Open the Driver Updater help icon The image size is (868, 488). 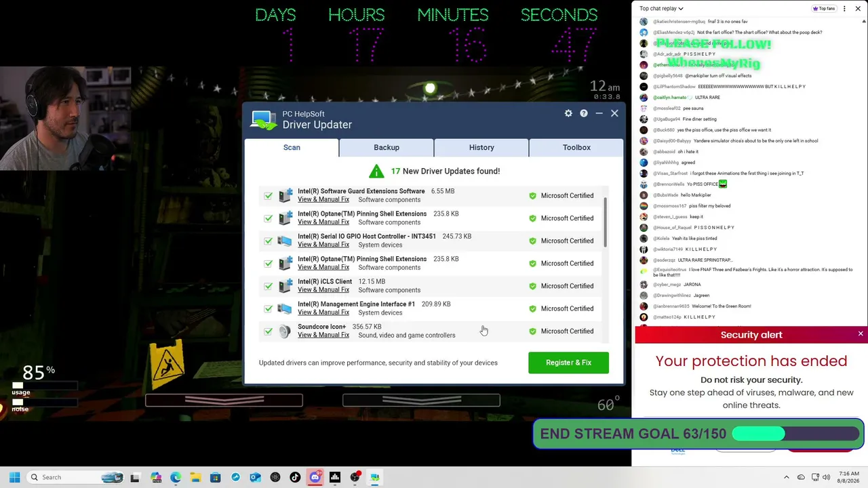pyautogui.click(x=584, y=113)
